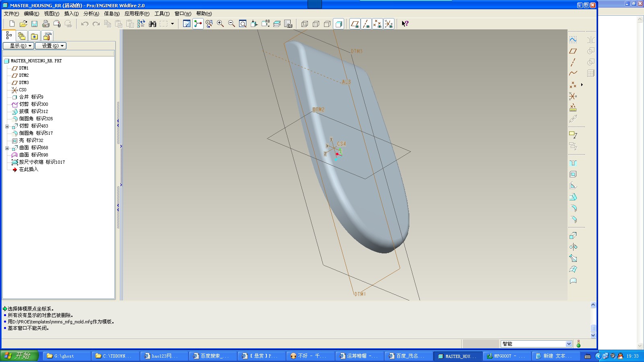Select the Datum Plane tool
This screenshot has height=362, width=644.
click(x=573, y=51)
